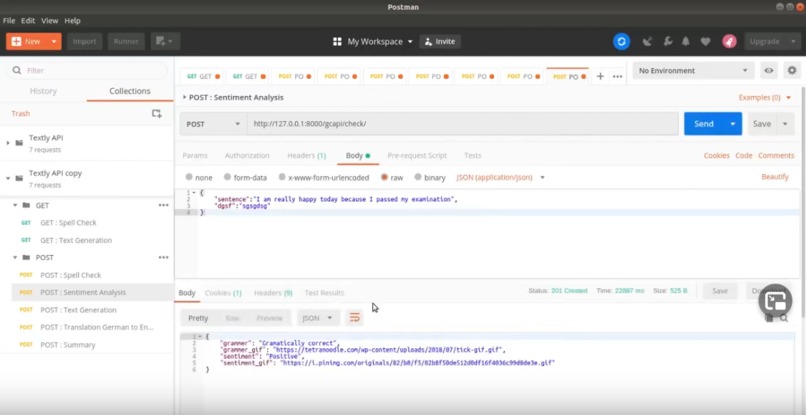The height and width of the screenshot is (415, 806).
Task: Click the Import button
Action: click(x=85, y=42)
